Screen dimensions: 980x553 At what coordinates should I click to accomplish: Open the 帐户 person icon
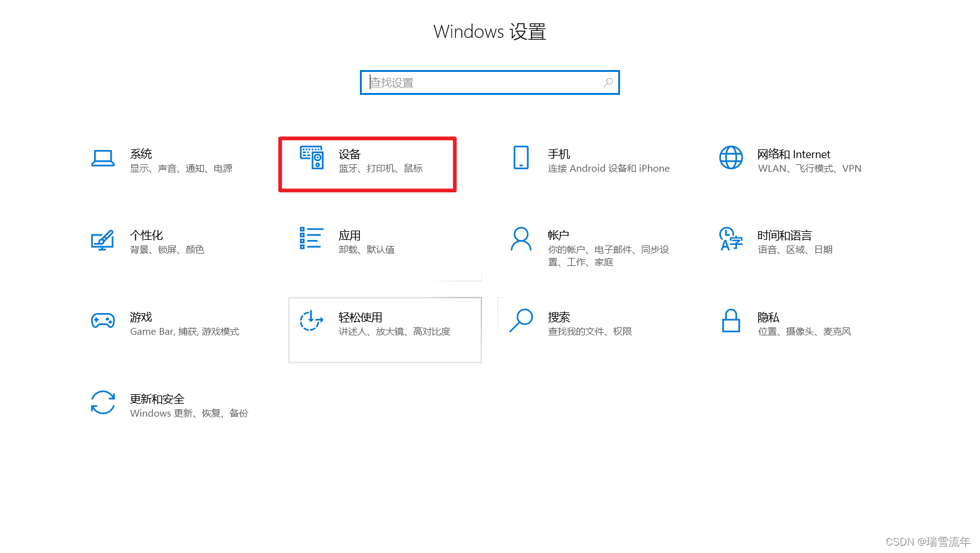click(521, 239)
